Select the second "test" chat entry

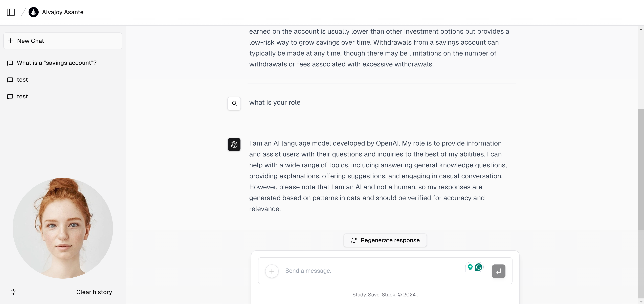[x=22, y=96]
